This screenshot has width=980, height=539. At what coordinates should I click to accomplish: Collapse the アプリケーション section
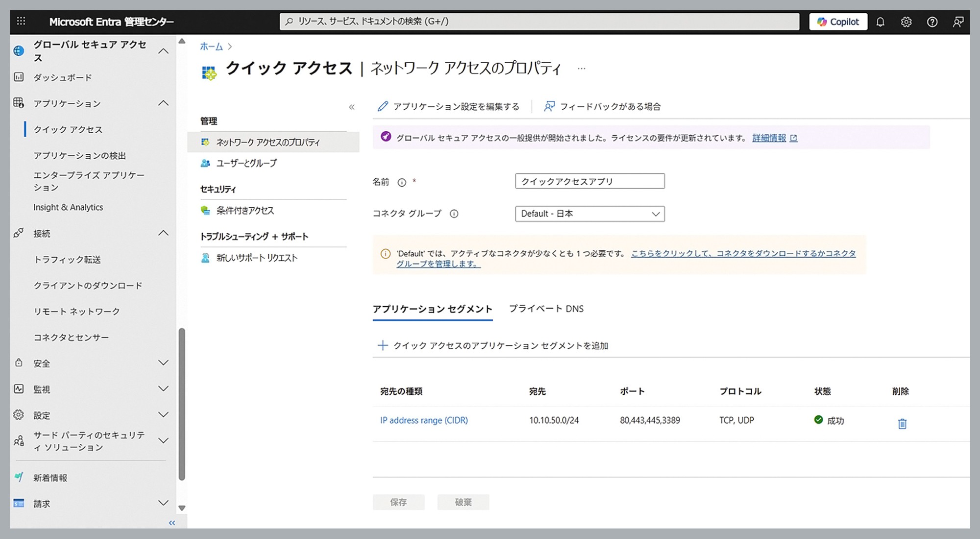tap(163, 103)
